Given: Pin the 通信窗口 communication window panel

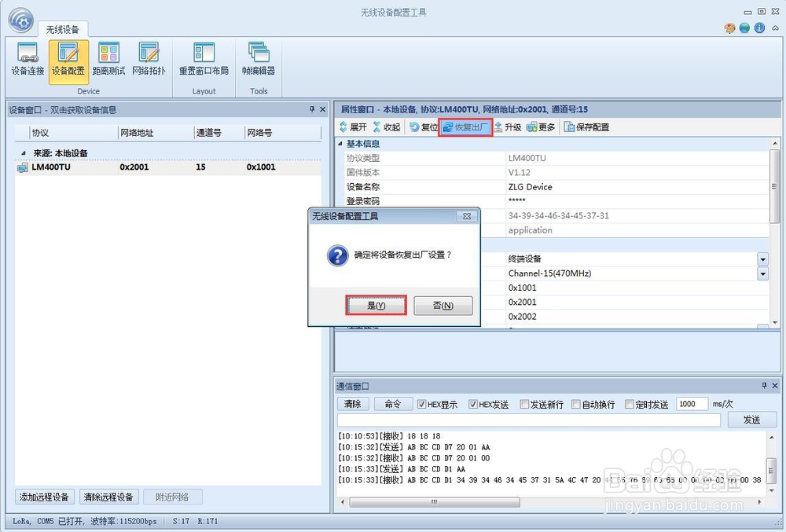Looking at the screenshot, I should (x=764, y=385).
